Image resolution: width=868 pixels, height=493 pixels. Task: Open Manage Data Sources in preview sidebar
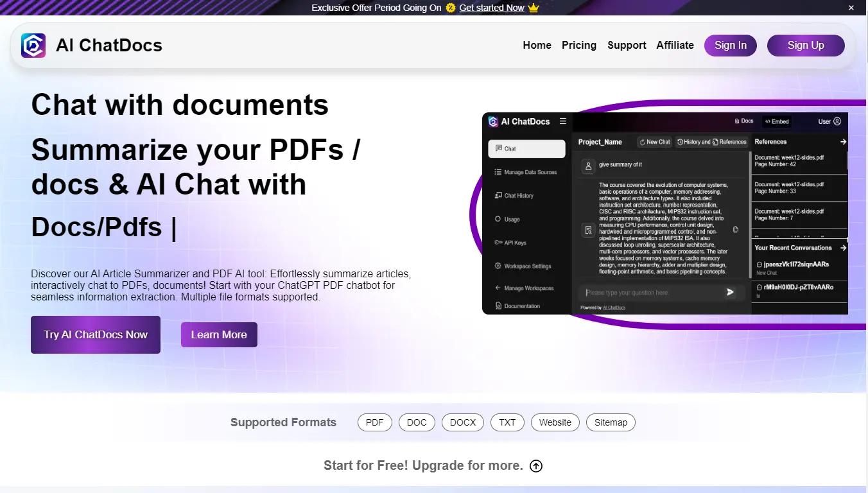click(x=526, y=172)
